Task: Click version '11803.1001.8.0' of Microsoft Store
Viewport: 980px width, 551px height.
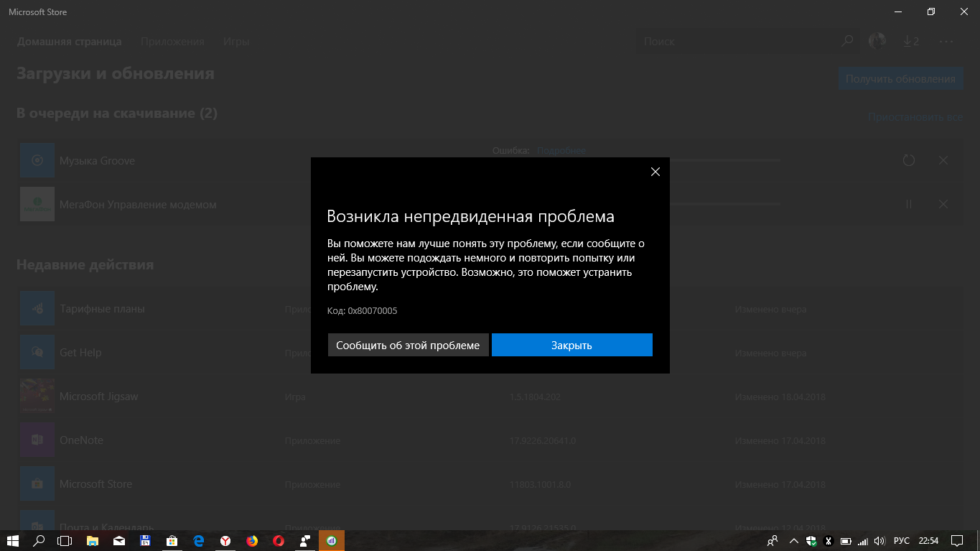Action: (x=540, y=484)
